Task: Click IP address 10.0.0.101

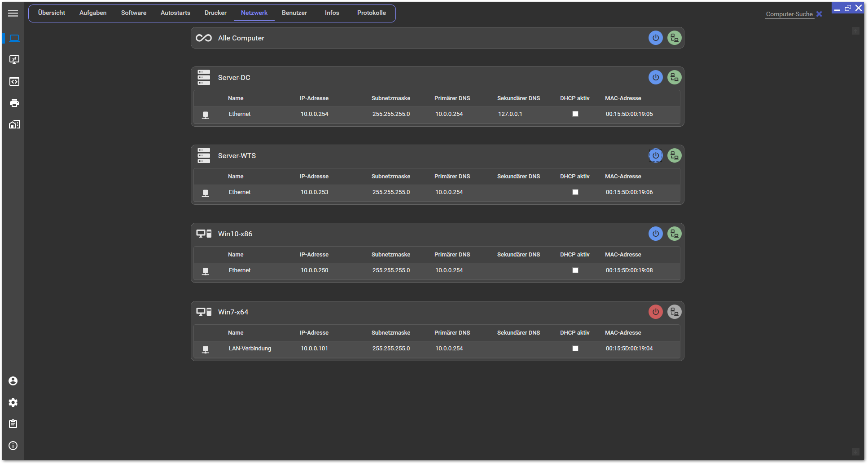Action: (314, 349)
